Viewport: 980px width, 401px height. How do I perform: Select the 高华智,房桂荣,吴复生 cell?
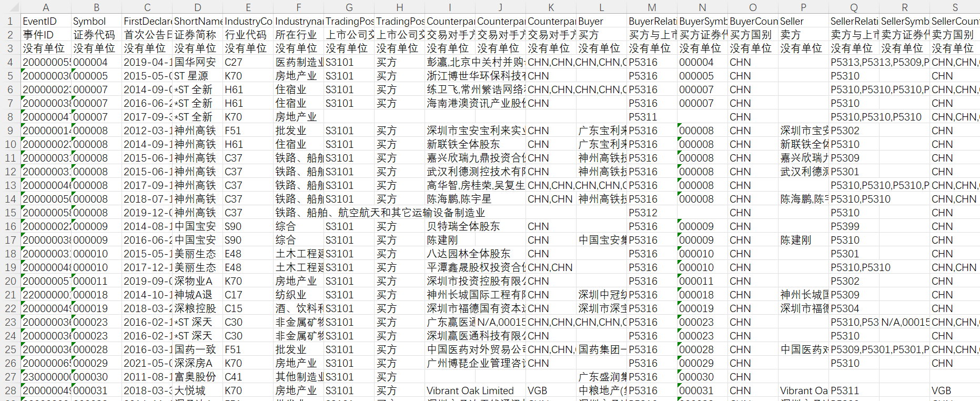pyautogui.click(x=475, y=185)
